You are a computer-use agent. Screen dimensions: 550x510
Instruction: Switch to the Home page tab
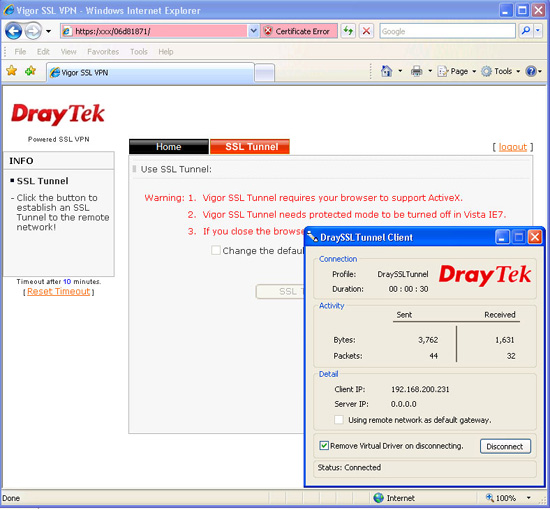point(169,147)
